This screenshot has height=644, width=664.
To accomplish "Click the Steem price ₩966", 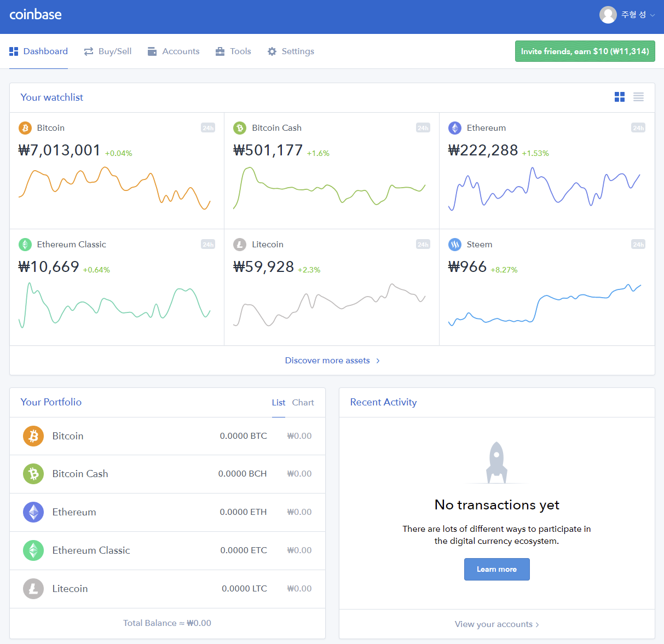I will (467, 267).
